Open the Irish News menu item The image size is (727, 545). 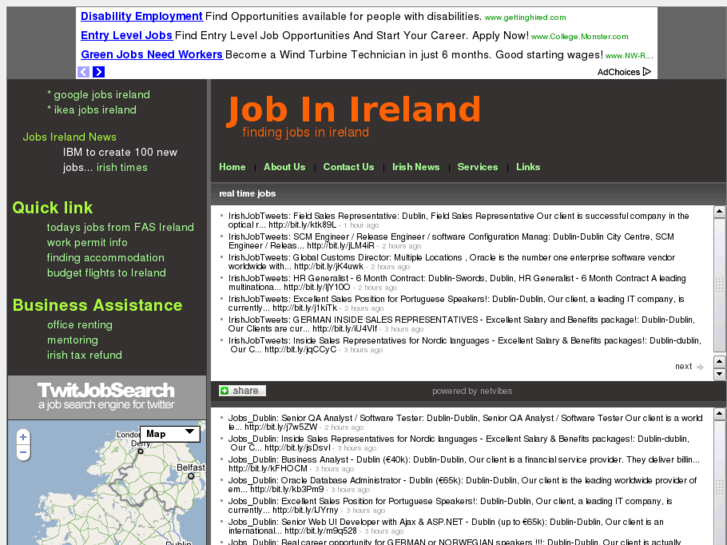pyautogui.click(x=416, y=167)
